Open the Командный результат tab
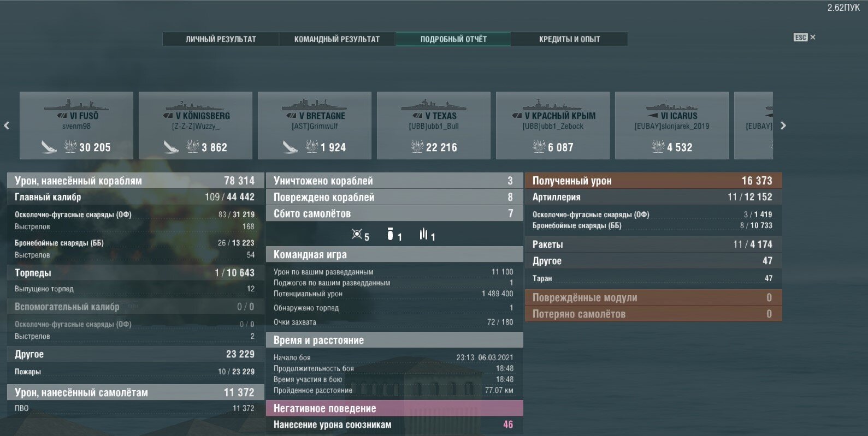 (x=336, y=39)
